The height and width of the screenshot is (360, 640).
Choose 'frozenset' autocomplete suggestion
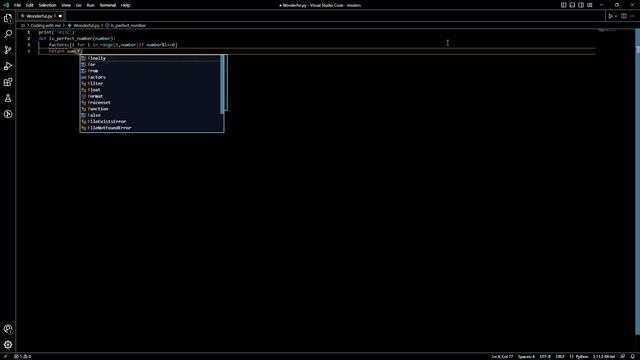tap(150, 102)
